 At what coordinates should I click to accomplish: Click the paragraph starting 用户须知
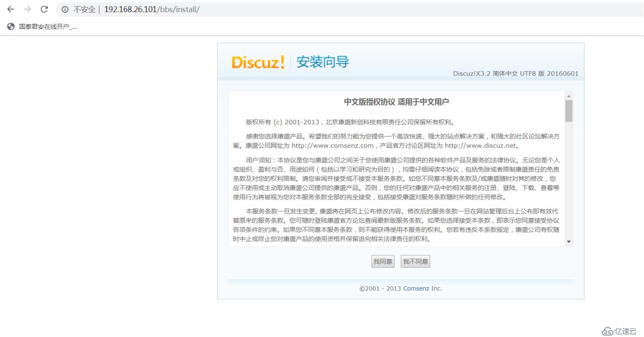click(x=396, y=179)
